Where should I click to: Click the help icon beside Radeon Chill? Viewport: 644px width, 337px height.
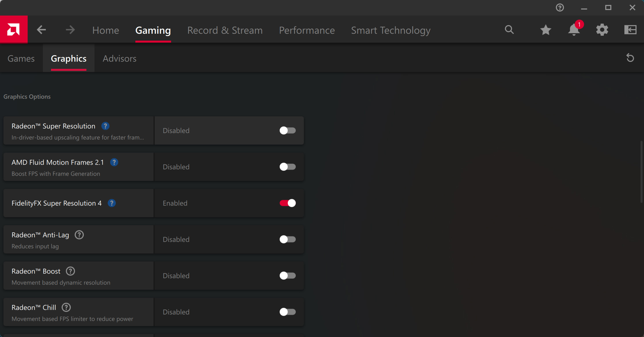pos(66,308)
